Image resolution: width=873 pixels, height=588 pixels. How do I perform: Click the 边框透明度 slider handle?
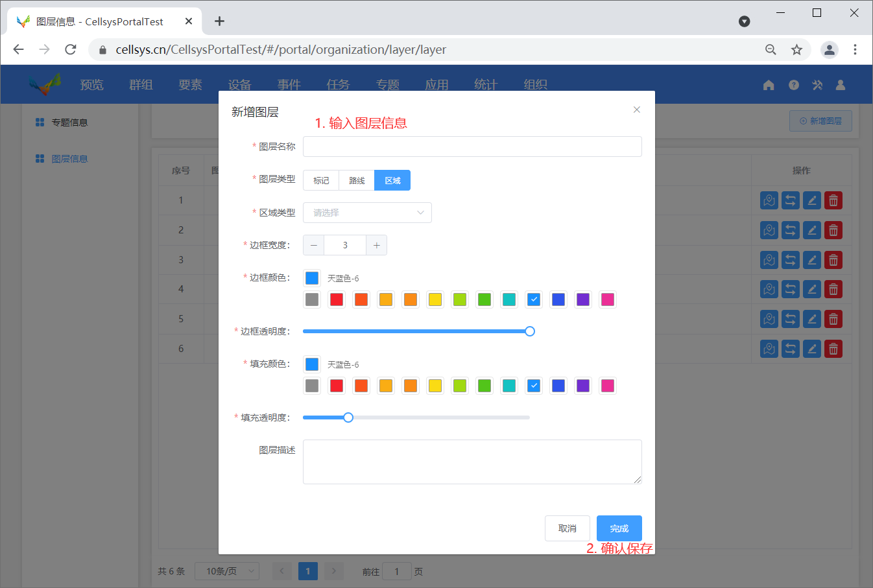[x=530, y=331]
